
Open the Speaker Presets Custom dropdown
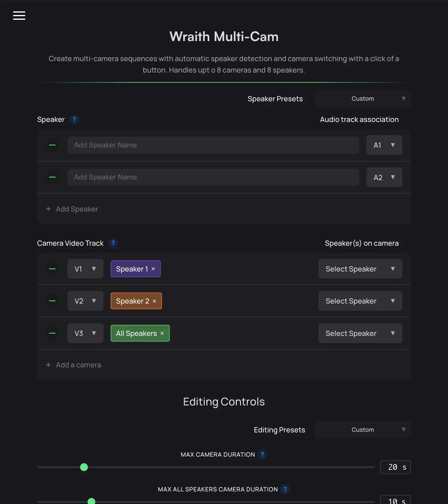[363, 98]
